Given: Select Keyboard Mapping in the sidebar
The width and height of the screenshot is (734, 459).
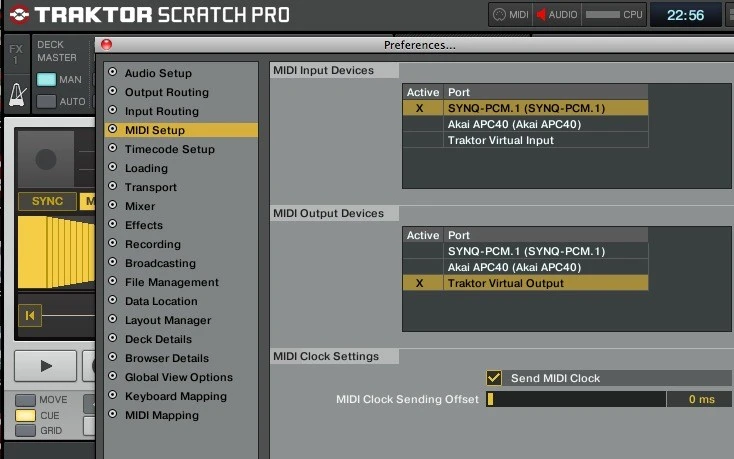Looking at the screenshot, I should [175, 396].
